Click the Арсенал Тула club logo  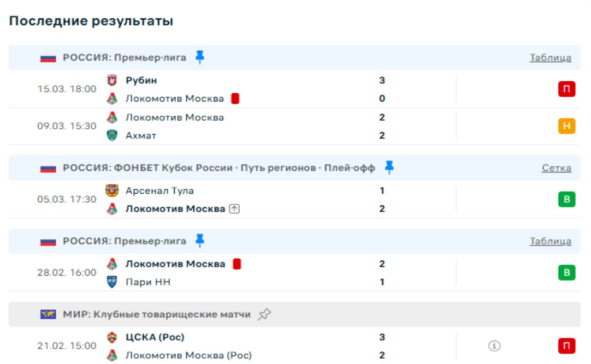pos(112,191)
